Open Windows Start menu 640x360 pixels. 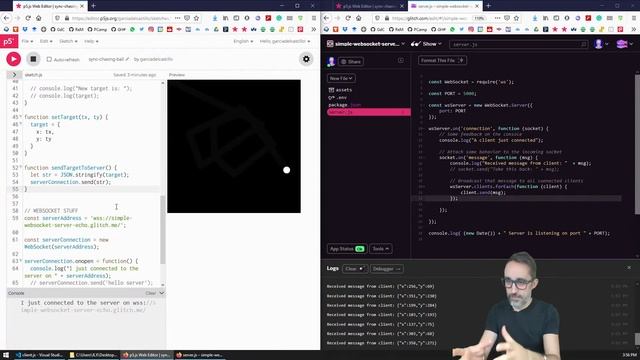(6, 355)
